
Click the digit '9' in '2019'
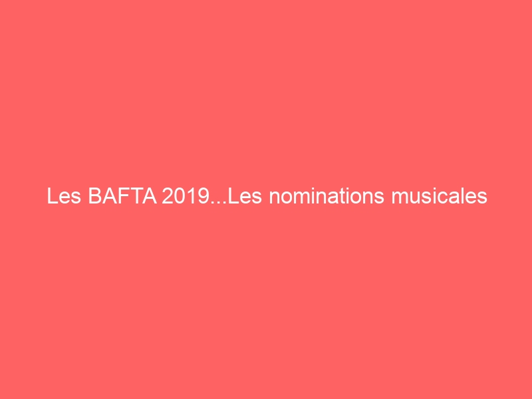(203, 197)
